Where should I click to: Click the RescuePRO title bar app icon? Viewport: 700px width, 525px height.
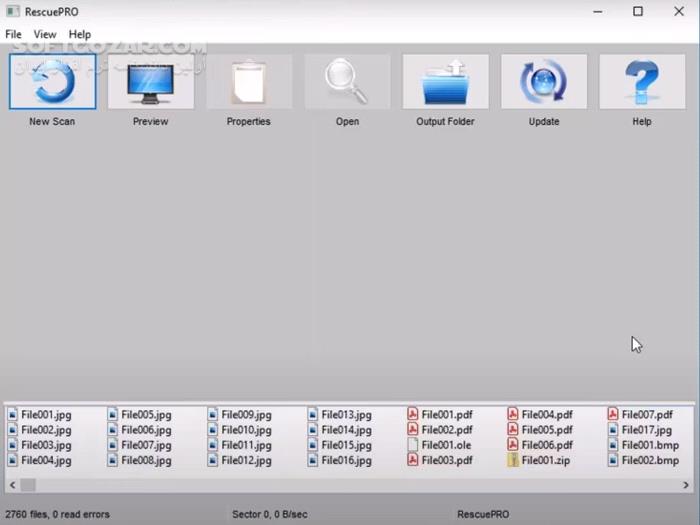point(12,12)
